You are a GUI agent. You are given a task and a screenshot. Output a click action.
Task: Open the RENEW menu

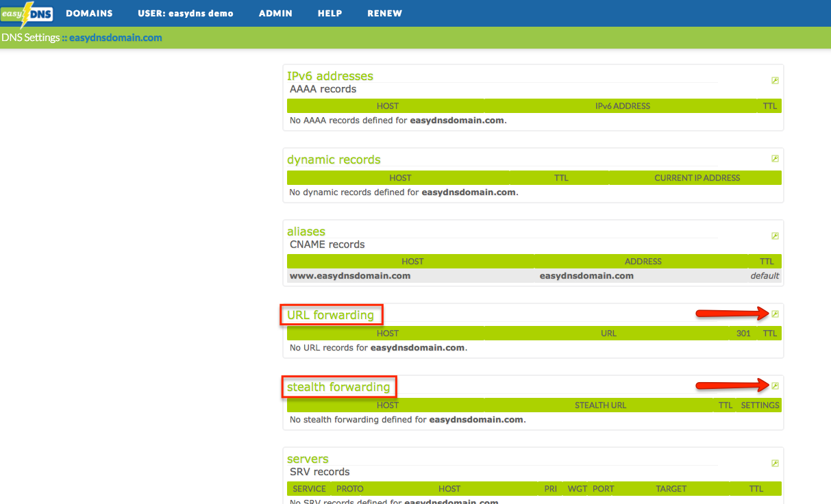point(384,14)
